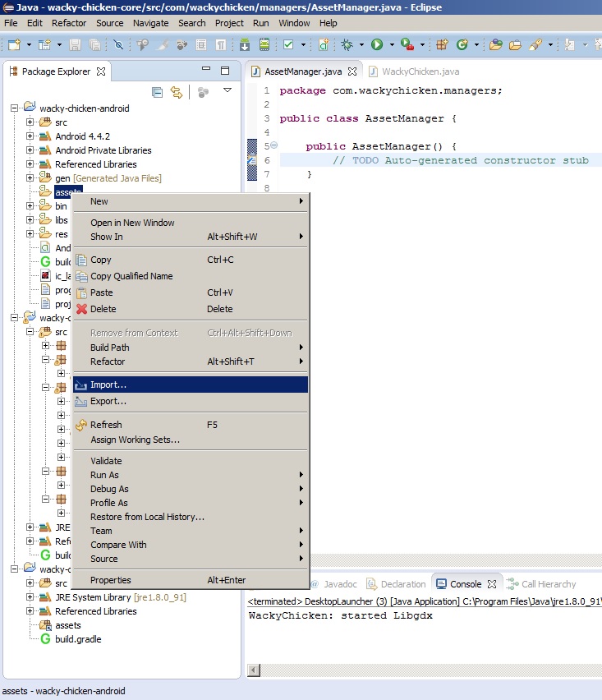602x700 pixels.
Task: Switch to the Declaration view tab
Action: coord(397,584)
